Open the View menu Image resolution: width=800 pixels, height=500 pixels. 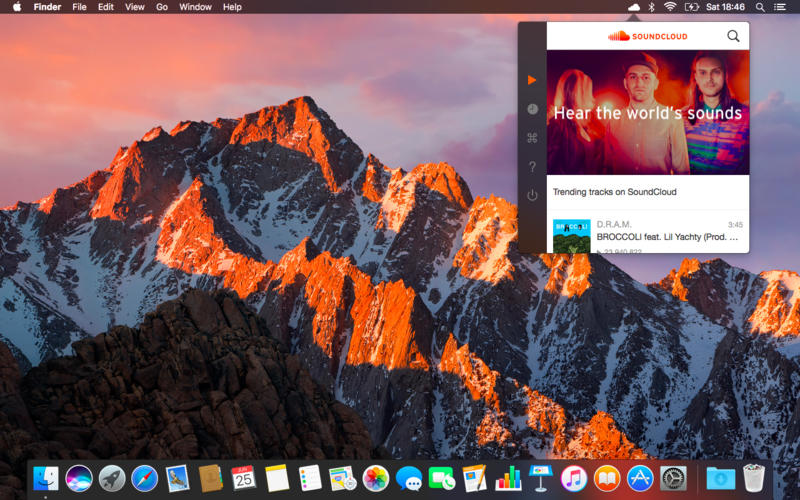(x=135, y=7)
